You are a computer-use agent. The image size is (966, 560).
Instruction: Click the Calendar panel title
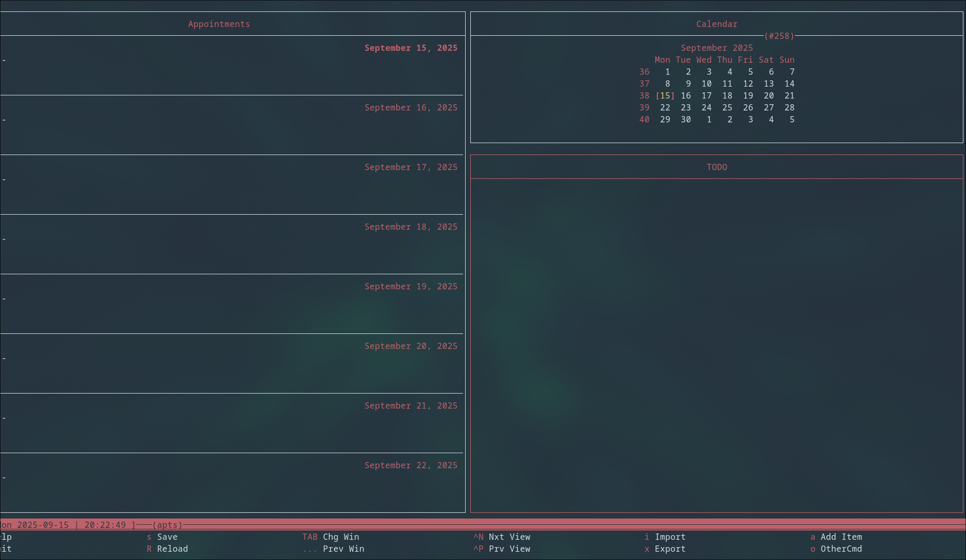point(717,24)
